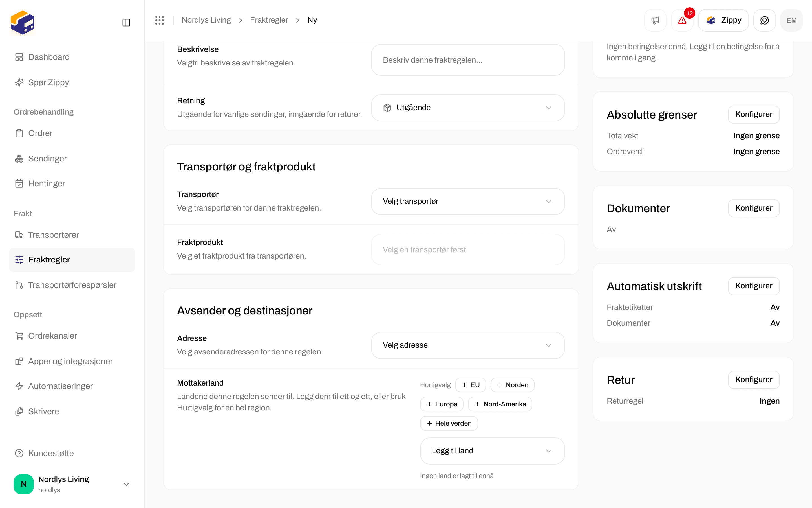812x508 pixels.
Task: Click the Automatiseringer lightning icon
Action: click(19, 386)
